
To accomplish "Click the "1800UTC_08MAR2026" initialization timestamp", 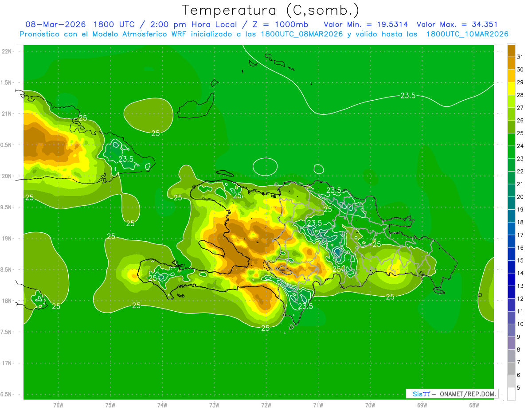I will tap(301, 34).
